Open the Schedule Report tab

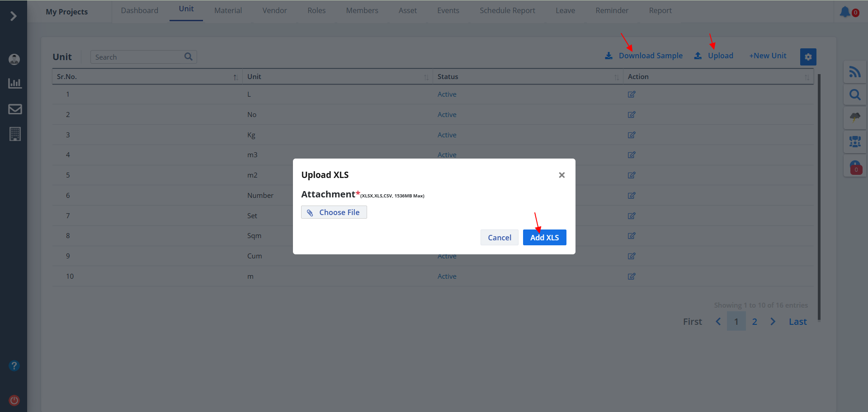pyautogui.click(x=507, y=10)
